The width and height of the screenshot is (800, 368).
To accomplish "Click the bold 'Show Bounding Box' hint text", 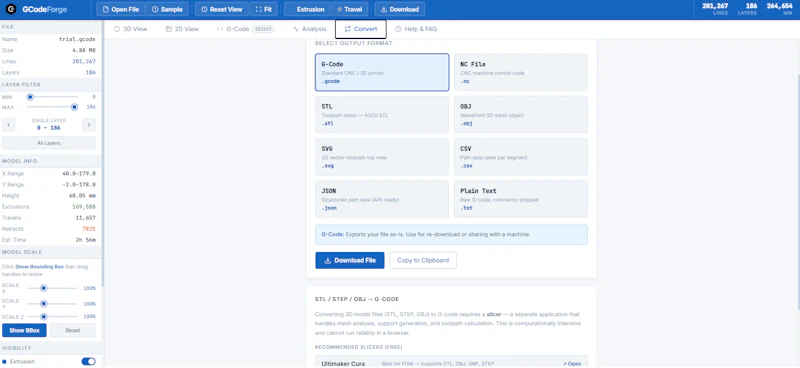I will tap(39, 266).
